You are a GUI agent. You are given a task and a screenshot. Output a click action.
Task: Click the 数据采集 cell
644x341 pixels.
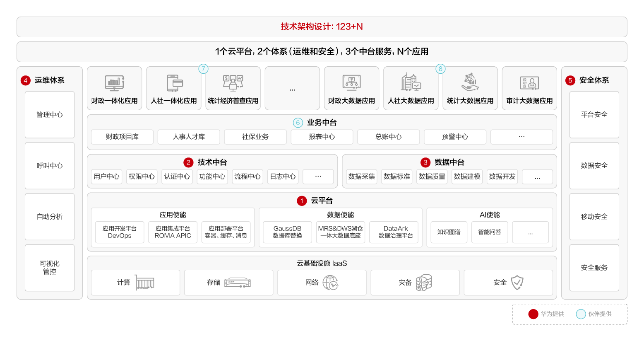(x=362, y=177)
